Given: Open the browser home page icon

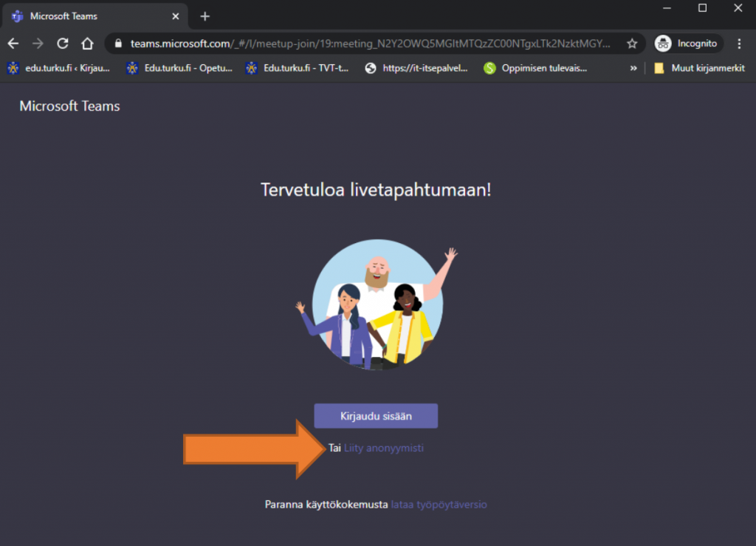Looking at the screenshot, I should (87, 44).
